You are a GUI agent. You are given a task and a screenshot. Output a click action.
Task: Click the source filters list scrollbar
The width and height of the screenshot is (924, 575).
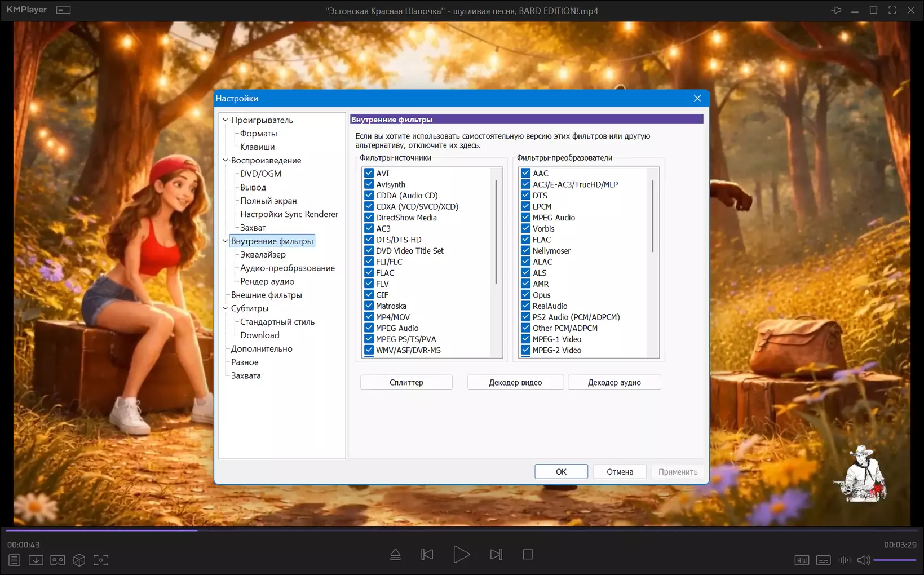click(x=496, y=232)
